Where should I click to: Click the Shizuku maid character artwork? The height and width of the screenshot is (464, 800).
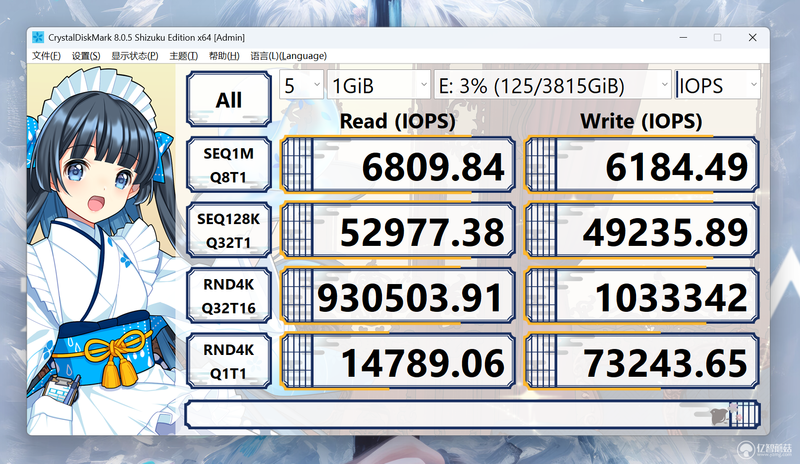pos(102,249)
